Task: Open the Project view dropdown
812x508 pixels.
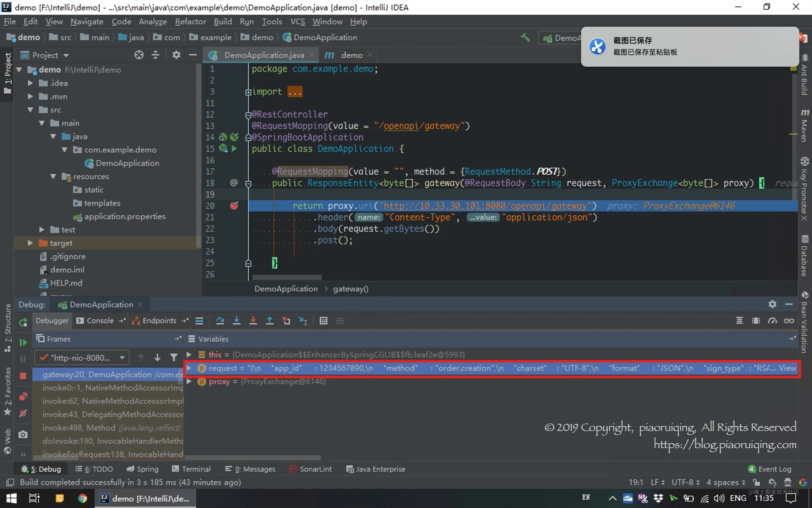Action: pos(66,55)
